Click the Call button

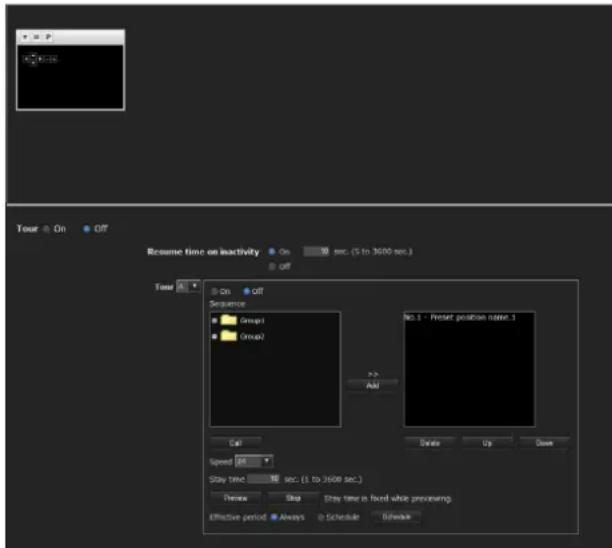235,443
